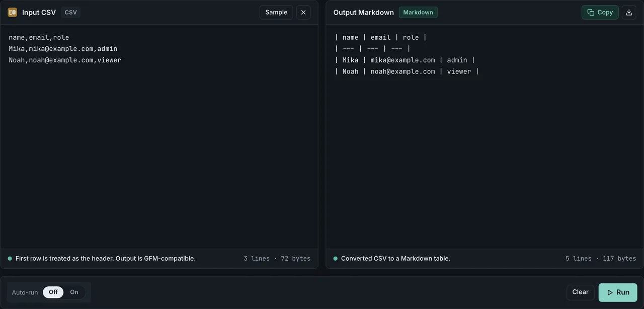This screenshot has height=309, width=644.
Task: Click the "5 lines · 117 bytes" status
Action: pos(601,258)
